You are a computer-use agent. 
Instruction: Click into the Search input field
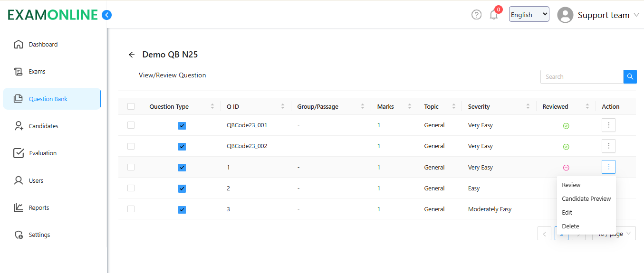(581, 76)
